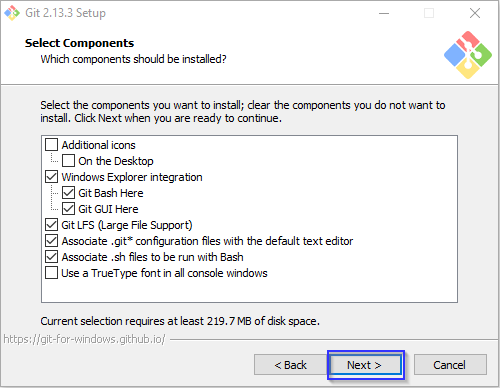Click the disabled maximize window button
500x388 pixels.
(x=429, y=13)
